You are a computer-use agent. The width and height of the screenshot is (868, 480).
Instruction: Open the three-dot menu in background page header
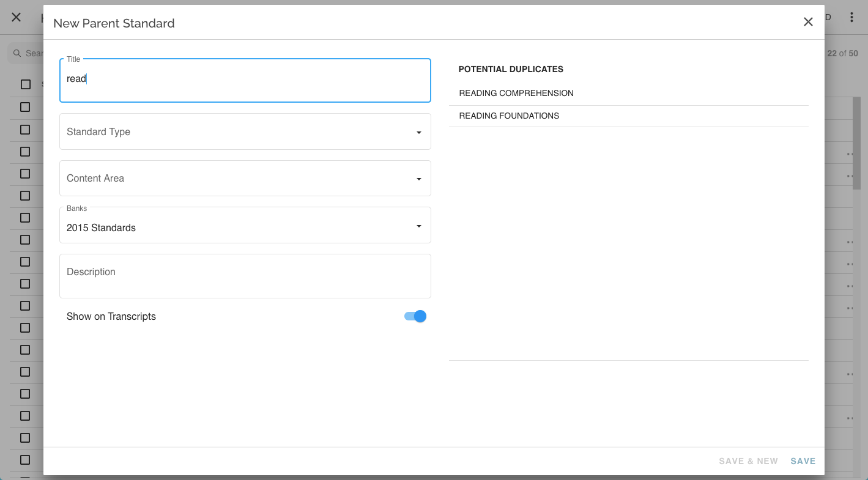[851, 17]
